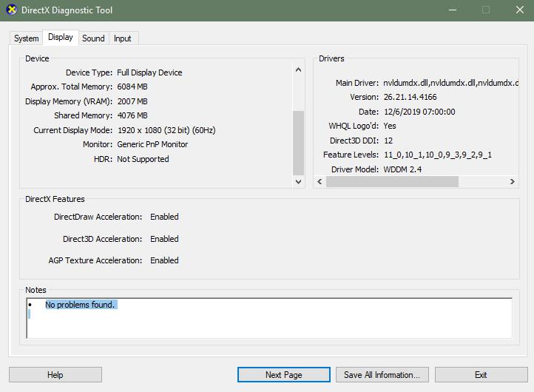Viewport: 534px width, 392px height.
Task: Click the 'Current Display Mode:' label
Action: (73, 130)
